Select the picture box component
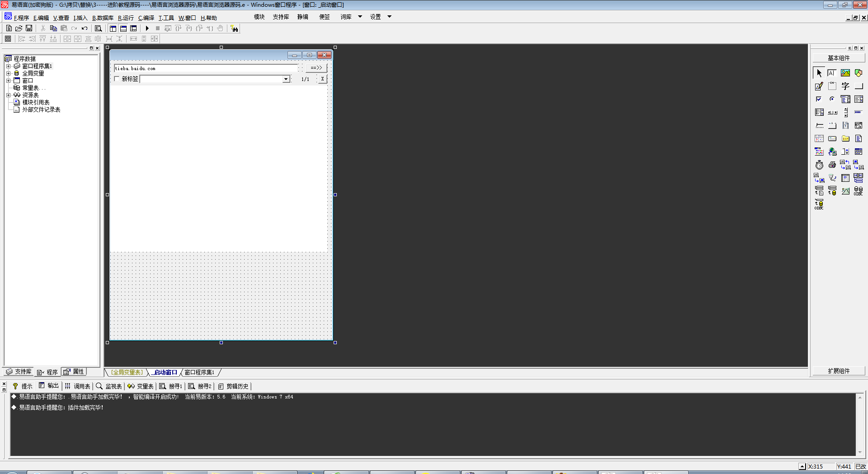The height and width of the screenshot is (474, 868). pos(845,73)
